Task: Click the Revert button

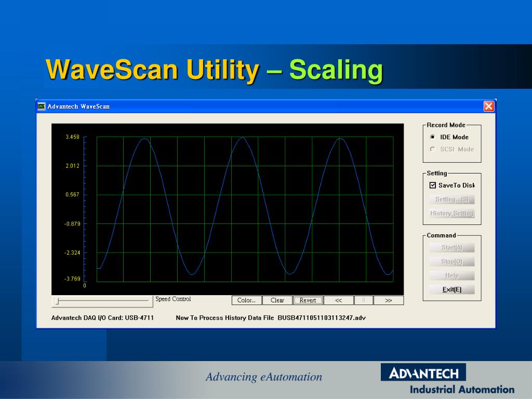Action: 308,300
